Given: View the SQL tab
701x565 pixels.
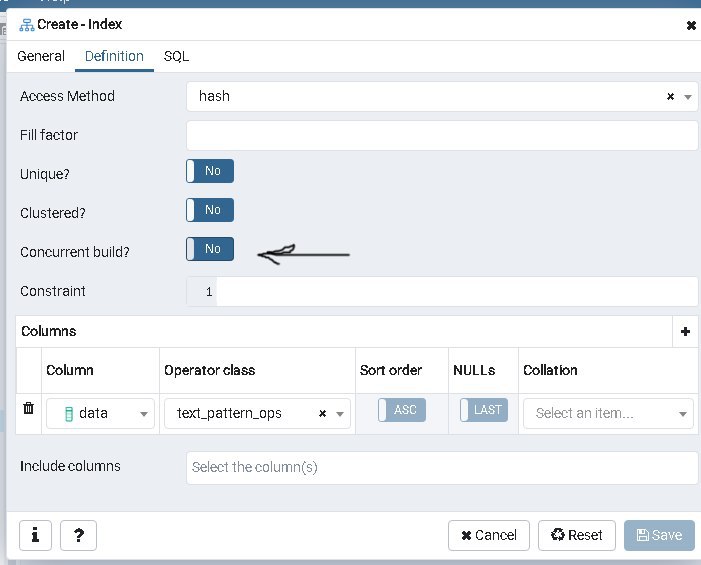Looking at the screenshot, I should (176, 56).
